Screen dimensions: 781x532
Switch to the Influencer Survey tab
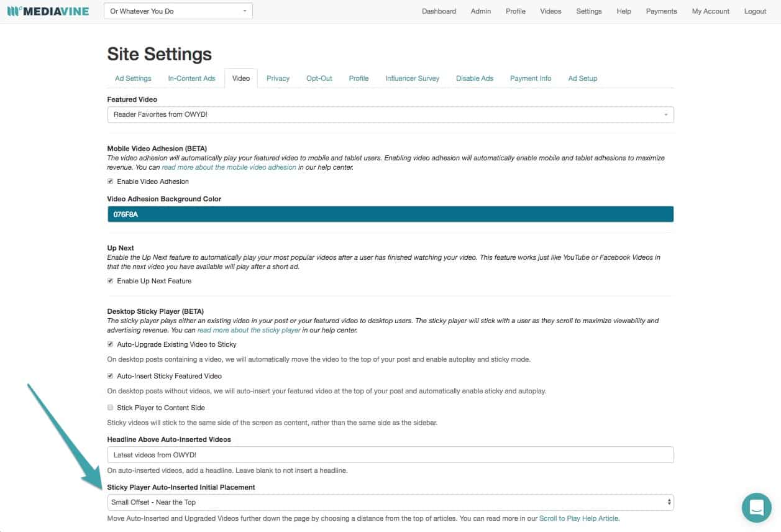pos(413,78)
